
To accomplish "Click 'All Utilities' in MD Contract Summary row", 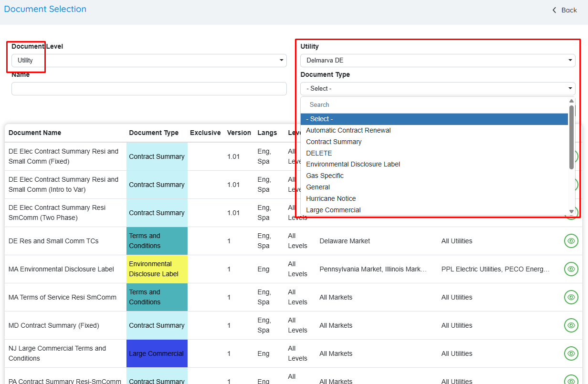I will 457,325.
